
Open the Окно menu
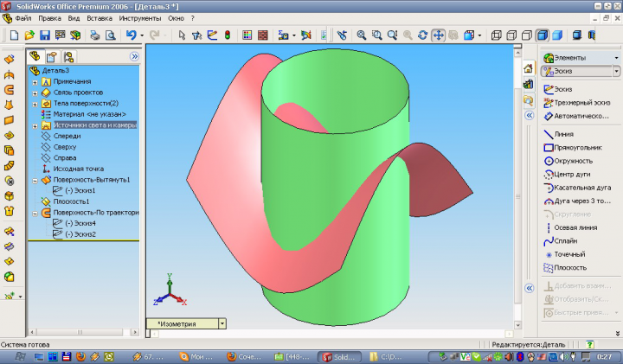(176, 18)
